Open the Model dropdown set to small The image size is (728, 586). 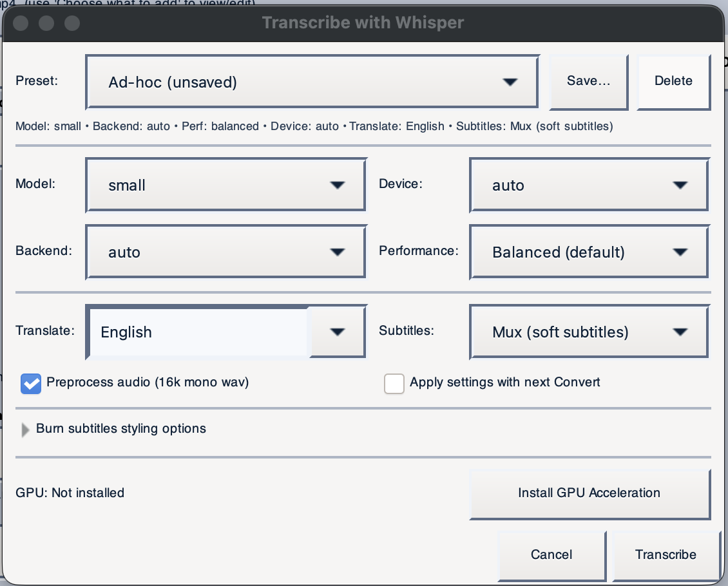[225, 185]
